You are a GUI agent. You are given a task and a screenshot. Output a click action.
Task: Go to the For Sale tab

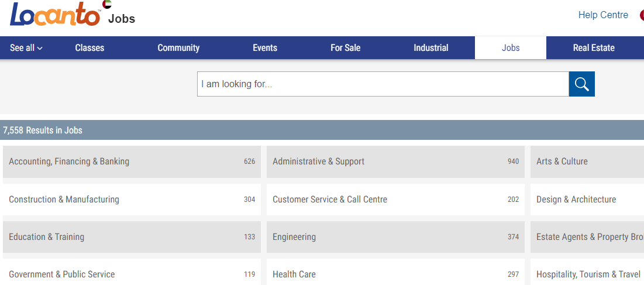(345, 48)
